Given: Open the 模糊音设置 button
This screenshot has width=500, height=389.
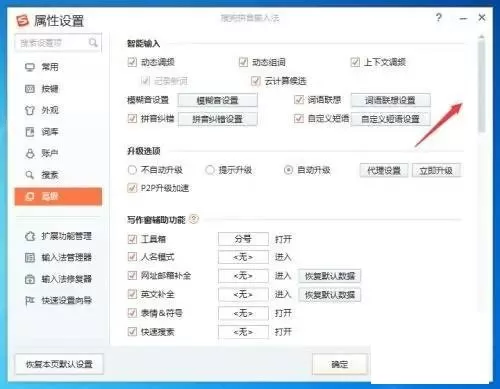Looking at the screenshot, I should pos(217,100).
